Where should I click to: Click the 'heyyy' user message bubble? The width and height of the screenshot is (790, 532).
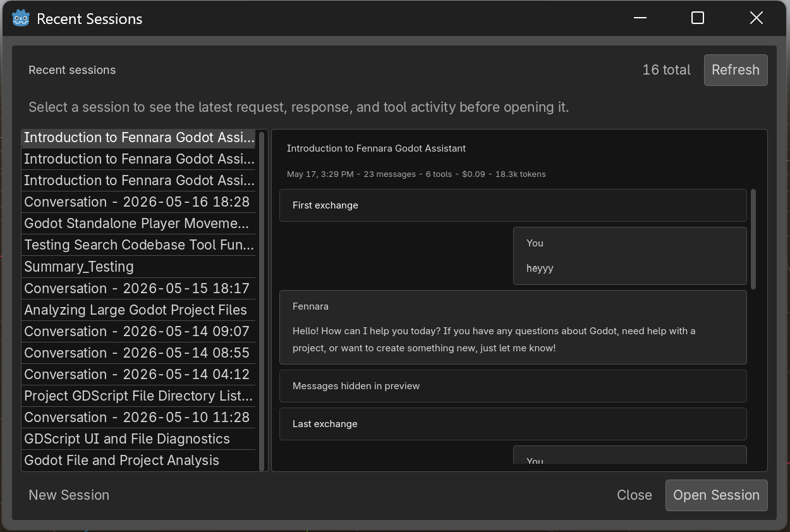coord(629,256)
